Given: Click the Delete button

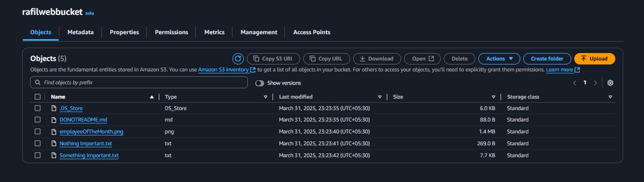Looking at the screenshot, I should [x=460, y=59].
